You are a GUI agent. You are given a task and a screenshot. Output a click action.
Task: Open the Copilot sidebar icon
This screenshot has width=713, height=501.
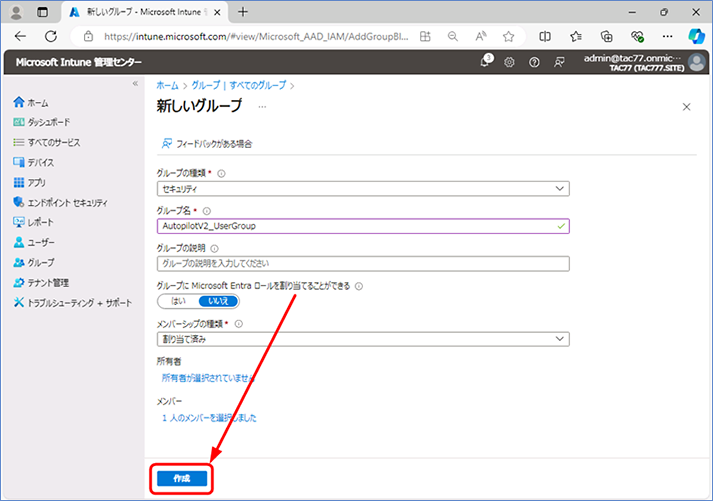[696, 36]
